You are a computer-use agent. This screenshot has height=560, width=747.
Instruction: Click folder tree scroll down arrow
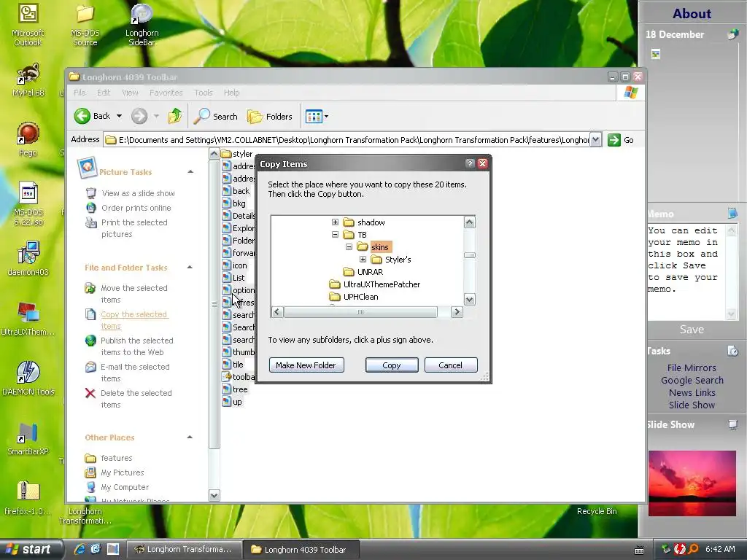(x=470, y=300)
